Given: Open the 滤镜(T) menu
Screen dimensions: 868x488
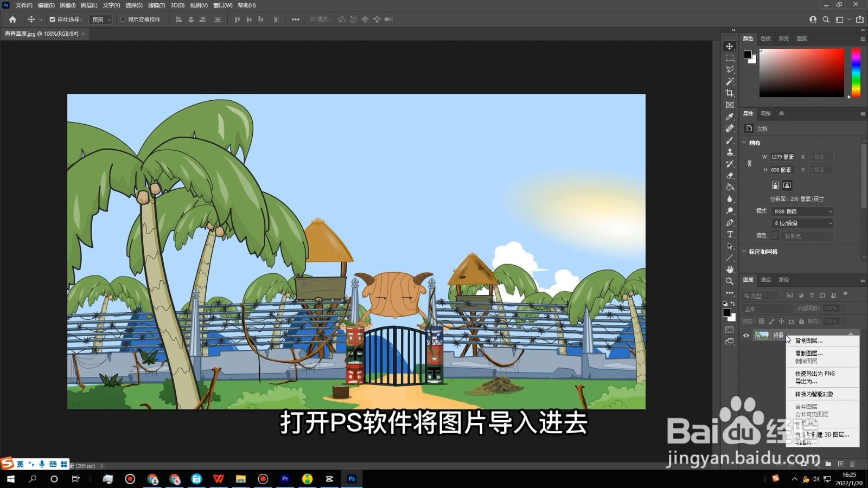Looking at the screenshot, I should pos(156,5).
